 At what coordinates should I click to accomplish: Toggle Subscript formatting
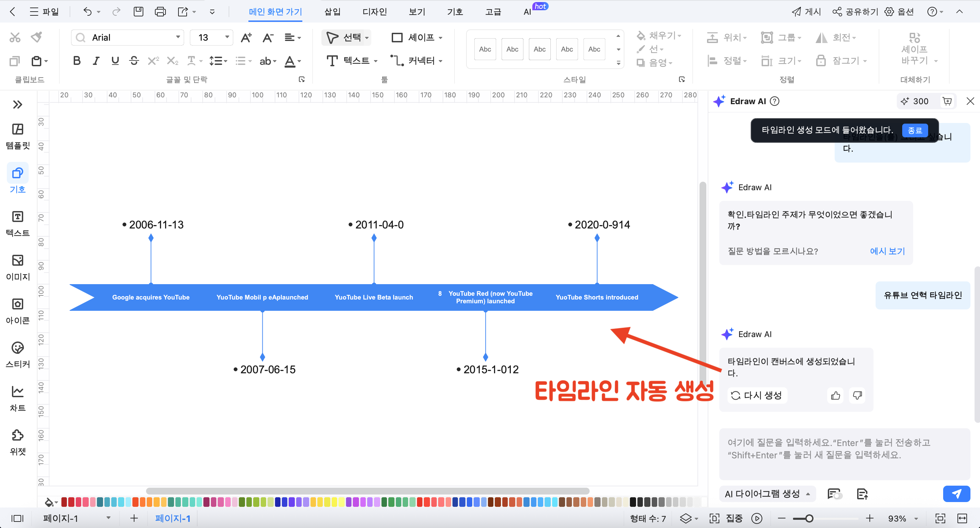172,60
